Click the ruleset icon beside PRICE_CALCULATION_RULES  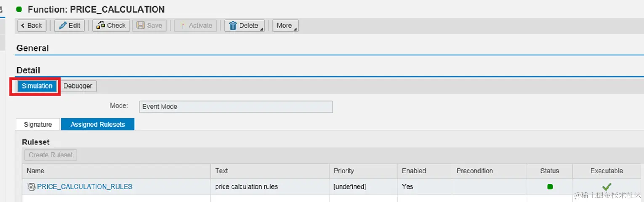coord(31,187)
